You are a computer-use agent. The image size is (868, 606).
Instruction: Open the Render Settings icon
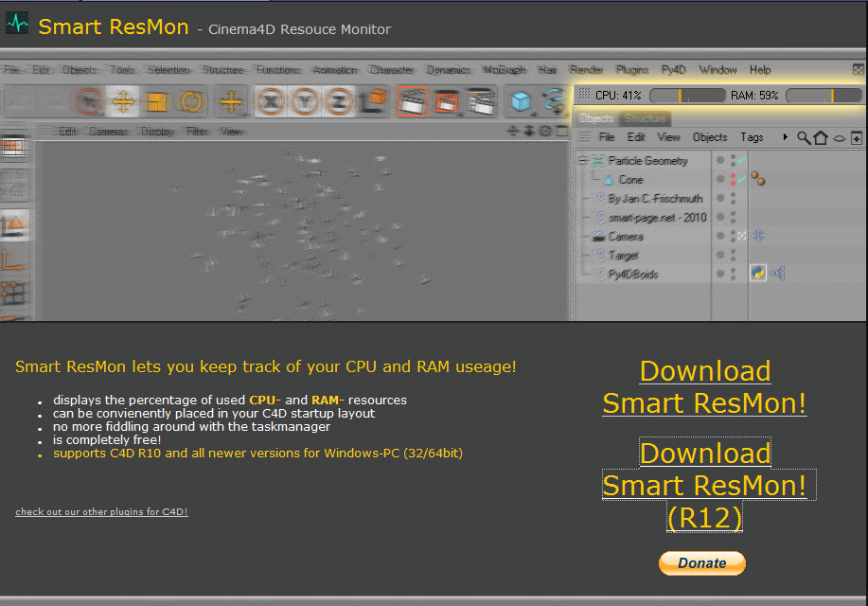tap(479, 101)
